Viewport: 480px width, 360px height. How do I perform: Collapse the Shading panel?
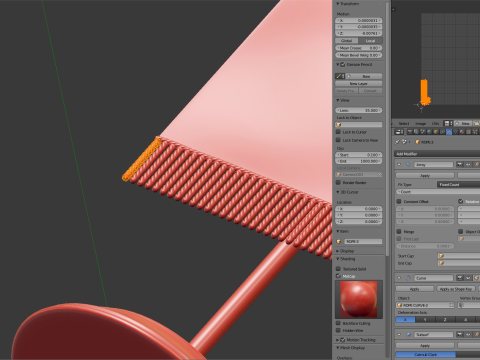[x=338, y=259]
